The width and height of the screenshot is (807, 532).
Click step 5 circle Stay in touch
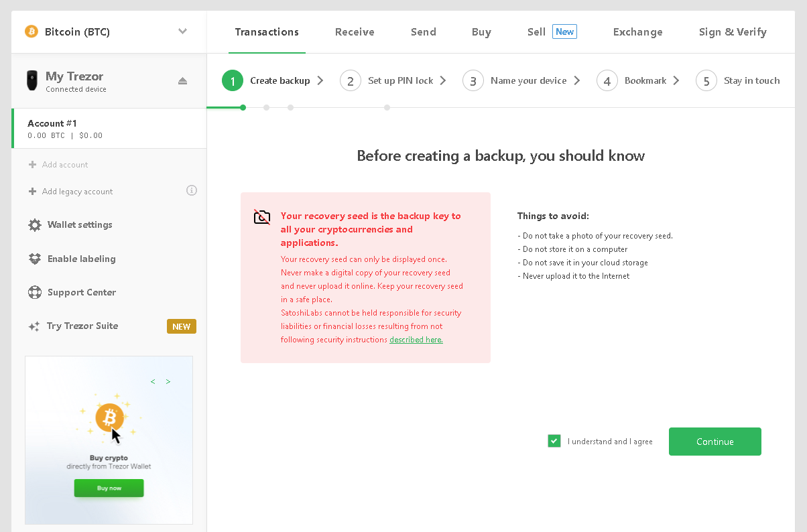706,80
